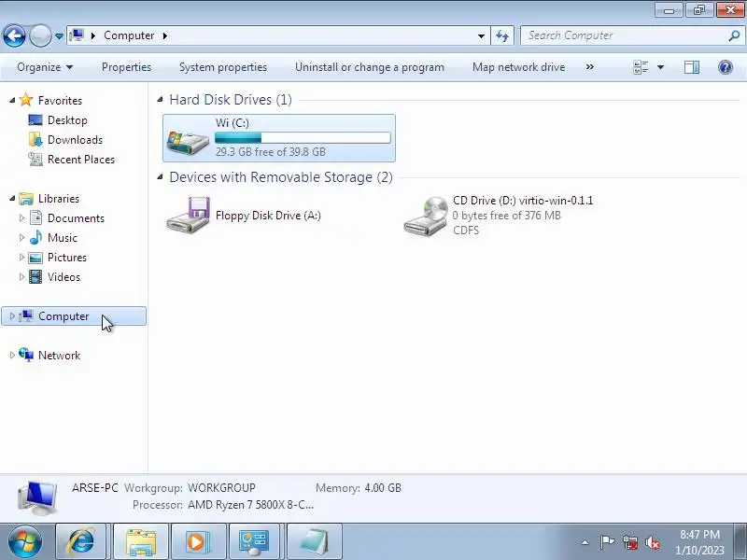This screenshot has width=747, height=560.
Task: Select the Videos film icon
Action: [35, 276]
